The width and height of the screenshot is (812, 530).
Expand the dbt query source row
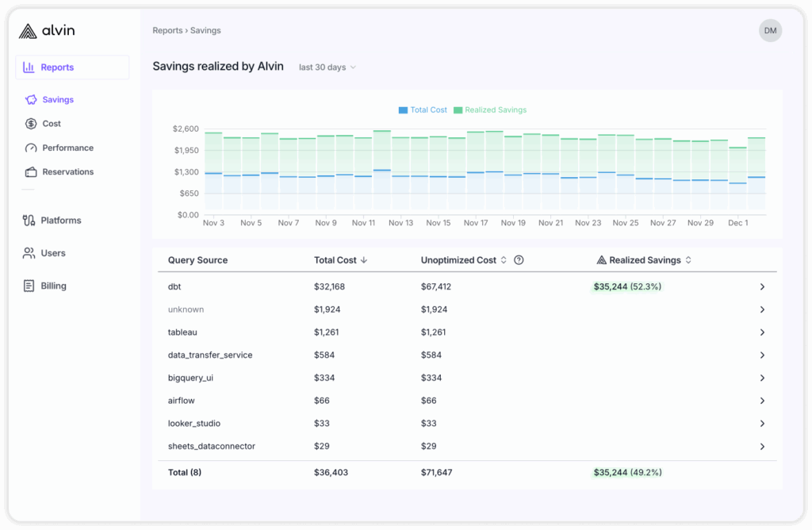[x=762, y=286]
